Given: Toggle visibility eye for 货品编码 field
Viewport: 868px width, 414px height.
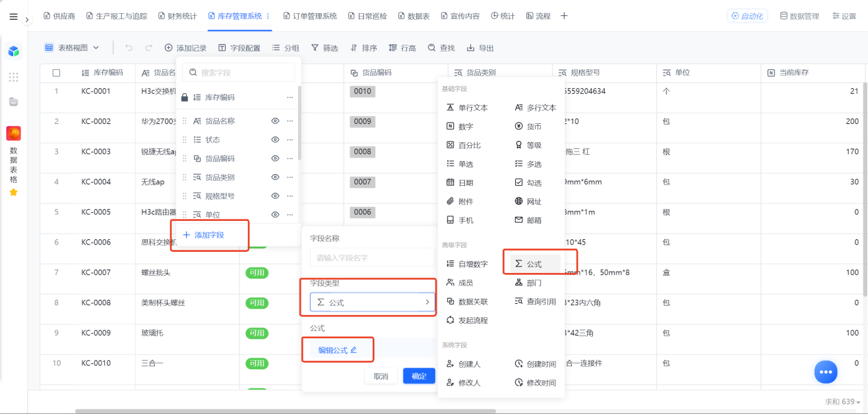Looking at the screenshot, I should tap(275, 159).
